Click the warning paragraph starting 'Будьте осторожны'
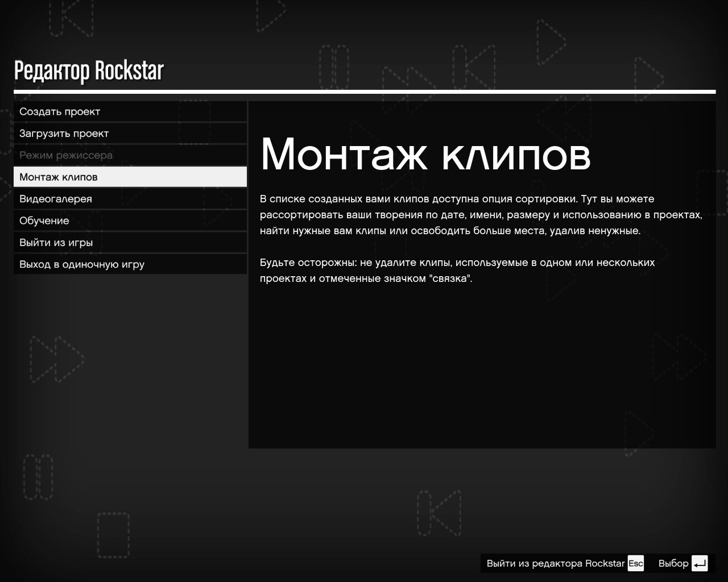Viewport: 728px width, 582px height. pos(457,271)
